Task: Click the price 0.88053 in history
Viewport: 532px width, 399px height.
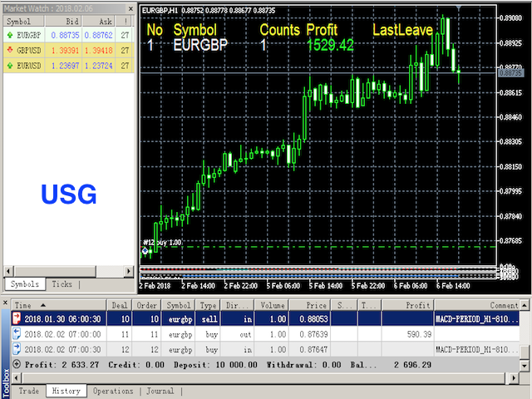Action: 313,319
